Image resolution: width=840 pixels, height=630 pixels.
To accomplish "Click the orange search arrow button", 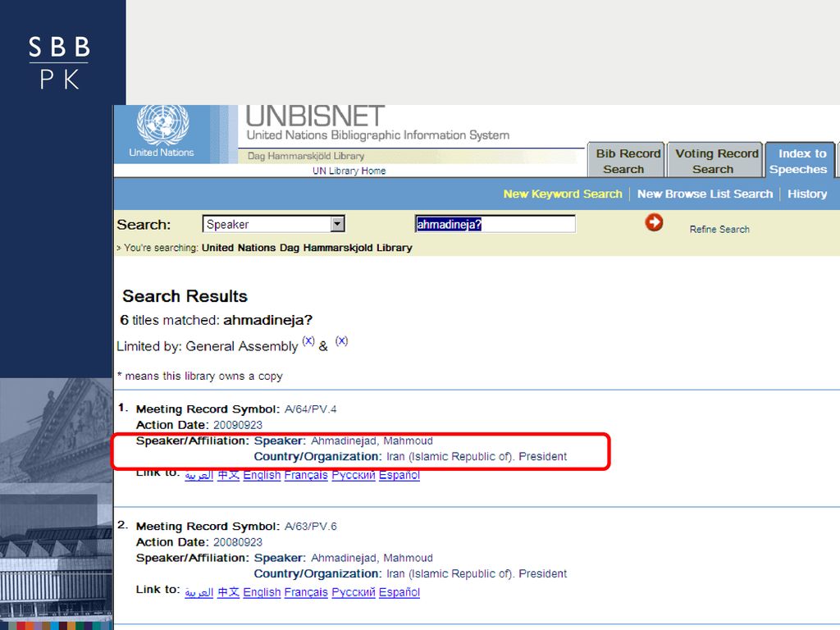I will 654,222.
